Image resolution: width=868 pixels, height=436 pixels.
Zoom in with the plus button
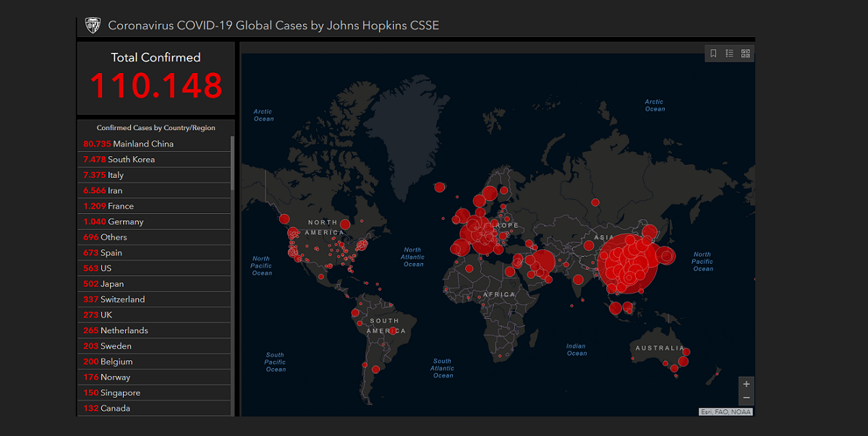pos(746,384)
